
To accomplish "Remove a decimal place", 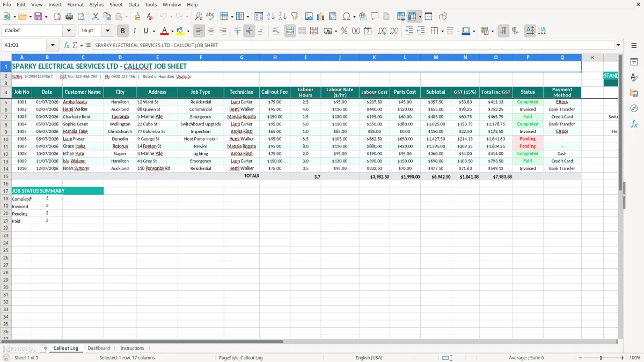I will [394, 31].
